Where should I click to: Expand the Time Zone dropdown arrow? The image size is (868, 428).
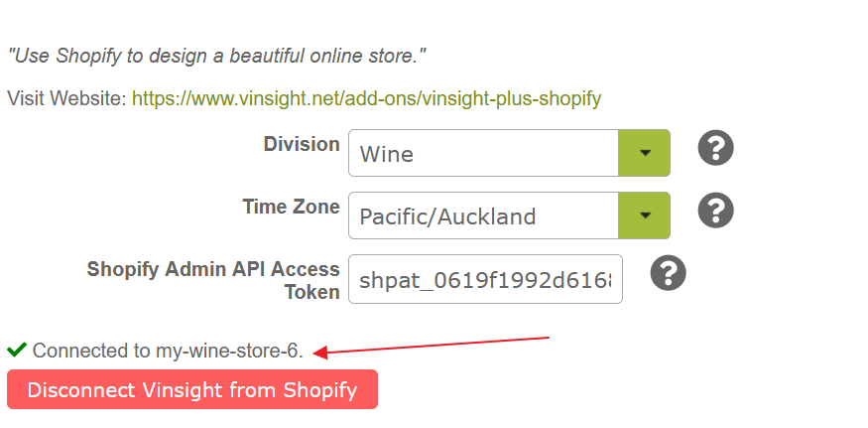pyautogui.click(x=644, y=215)
